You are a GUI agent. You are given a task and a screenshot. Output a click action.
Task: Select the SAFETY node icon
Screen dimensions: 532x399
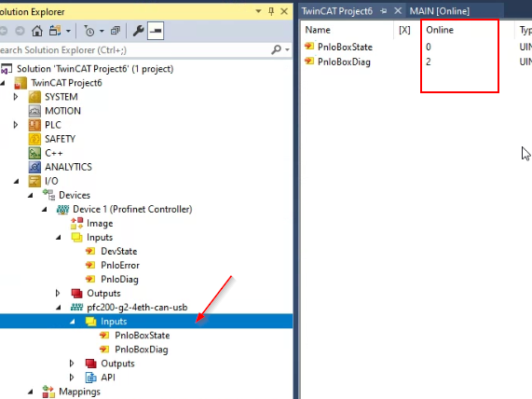point(34,139)
